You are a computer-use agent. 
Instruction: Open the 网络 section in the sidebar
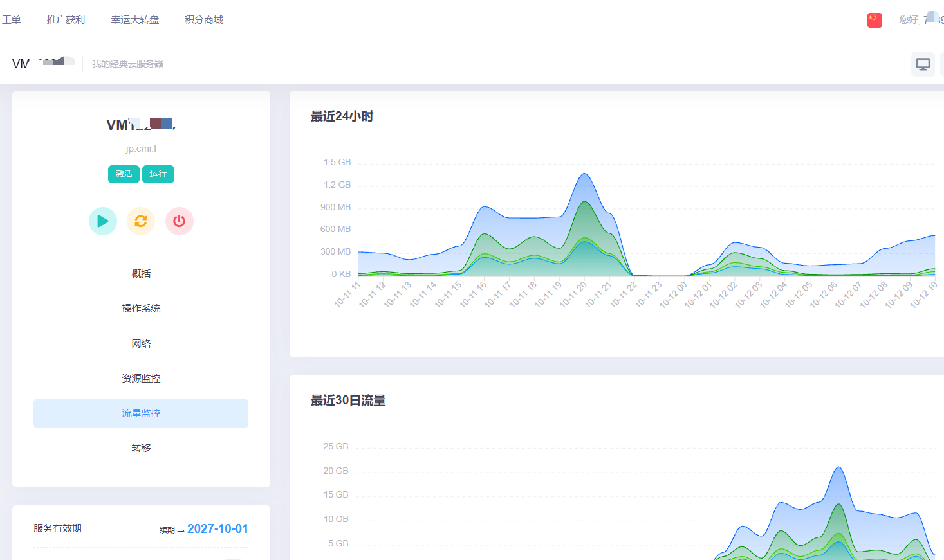141,343
